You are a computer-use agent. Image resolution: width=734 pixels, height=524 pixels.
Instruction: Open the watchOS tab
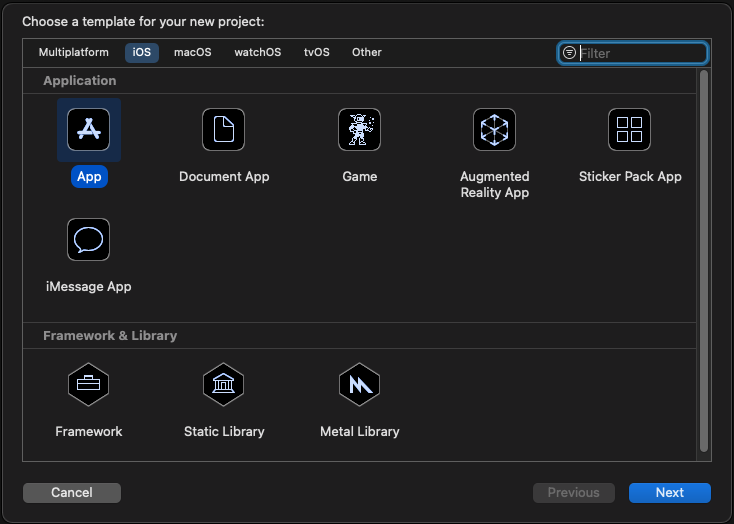pos(257,52)
